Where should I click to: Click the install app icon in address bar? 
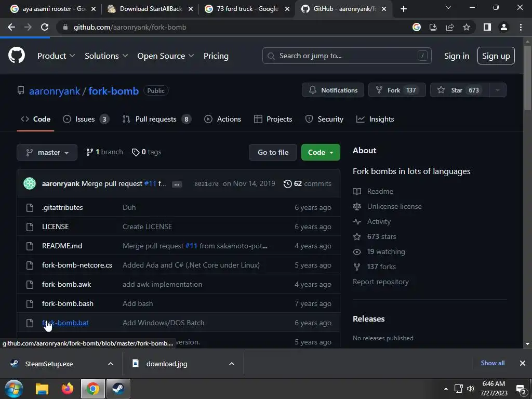pos(433,27)
